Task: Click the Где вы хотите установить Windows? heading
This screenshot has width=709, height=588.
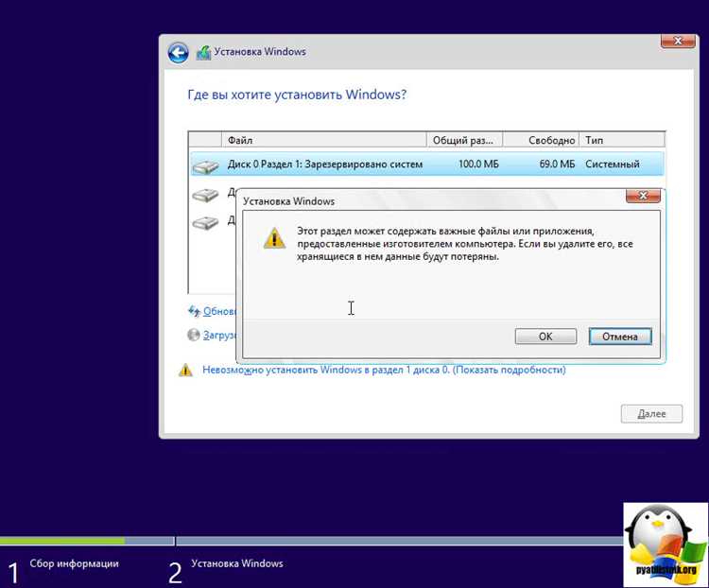Action: pos(297,95)
